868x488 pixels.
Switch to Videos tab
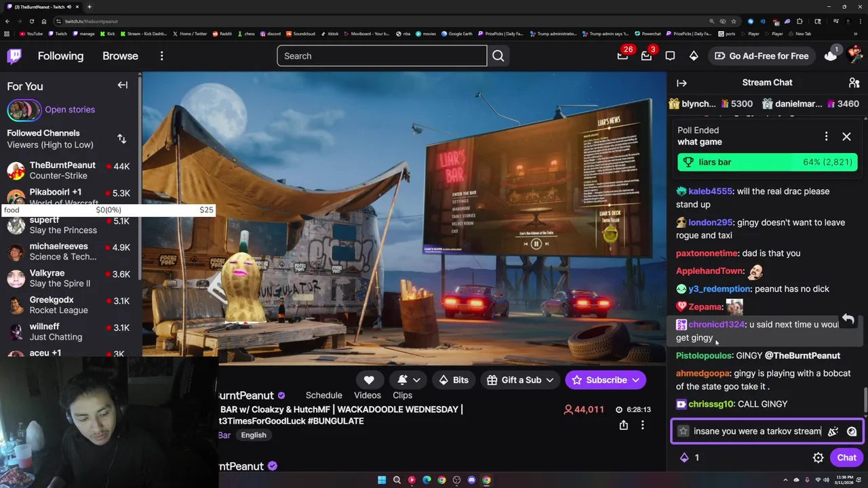click(x=367, y=395)
